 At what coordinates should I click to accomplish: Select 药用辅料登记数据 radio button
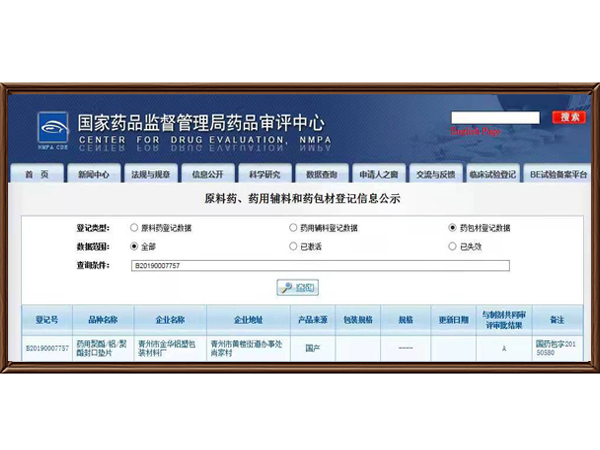coord(293,228)
